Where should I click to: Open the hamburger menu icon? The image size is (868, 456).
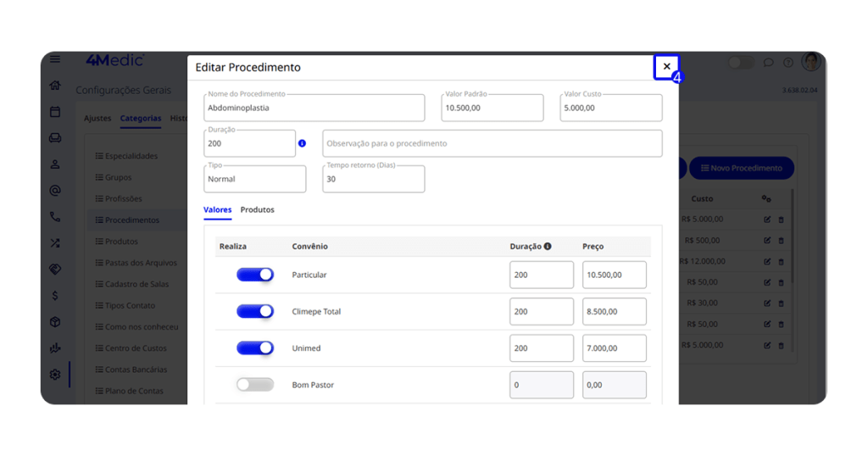tap(55, 59)
